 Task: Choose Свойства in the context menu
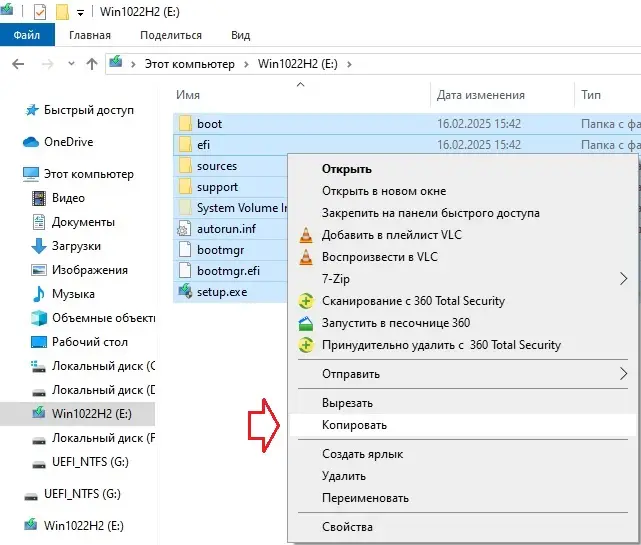(462, 527)
